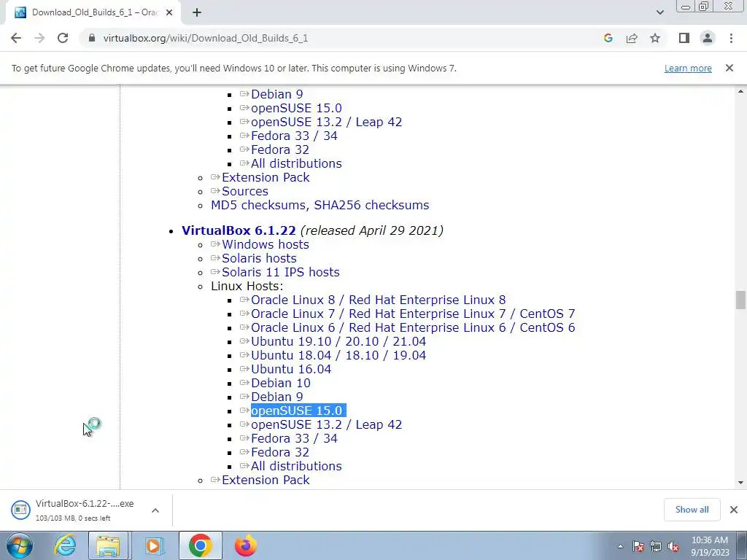Open Chrome profile avatar
The image size is (747, 560).
pyautogui.click(x=708, y=38)
